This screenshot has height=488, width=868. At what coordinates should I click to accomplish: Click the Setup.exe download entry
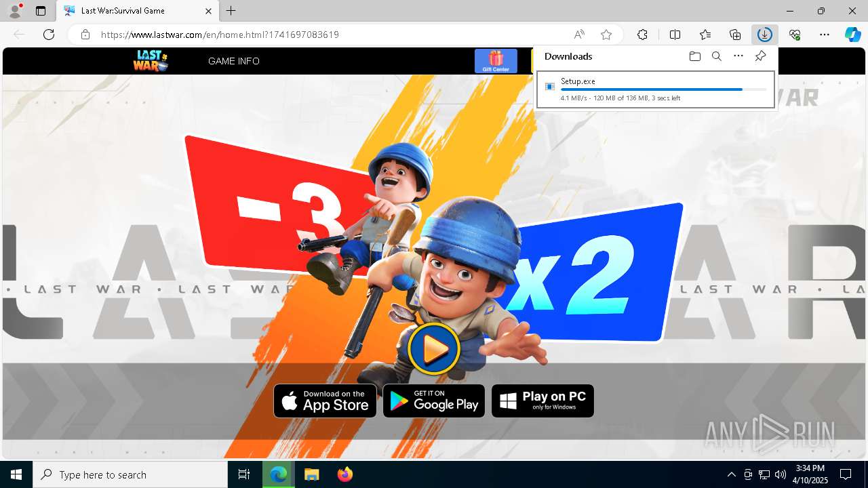[656, 89]
